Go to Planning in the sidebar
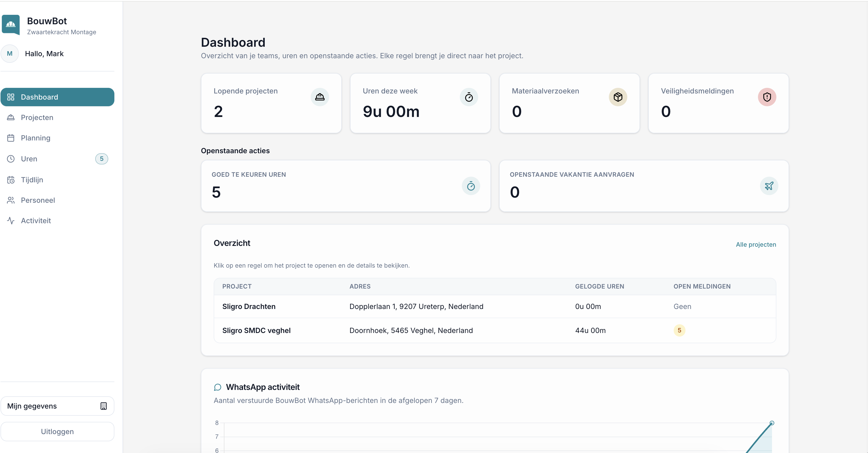This screenshot has width=868, height=453. tap(35, 138)
